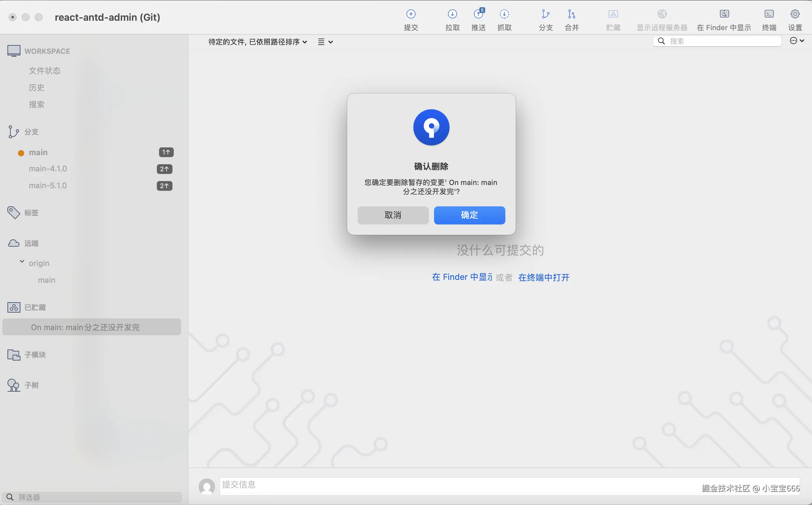Click the 合并 (merge) toolbar icon

click(571, 19)
